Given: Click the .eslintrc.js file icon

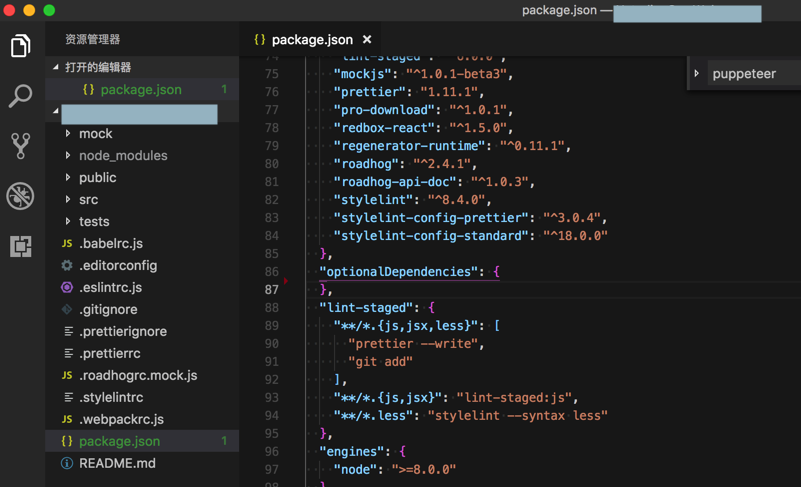Looking at the screenshot, I should pyautogui.click(x=67, y=288).
